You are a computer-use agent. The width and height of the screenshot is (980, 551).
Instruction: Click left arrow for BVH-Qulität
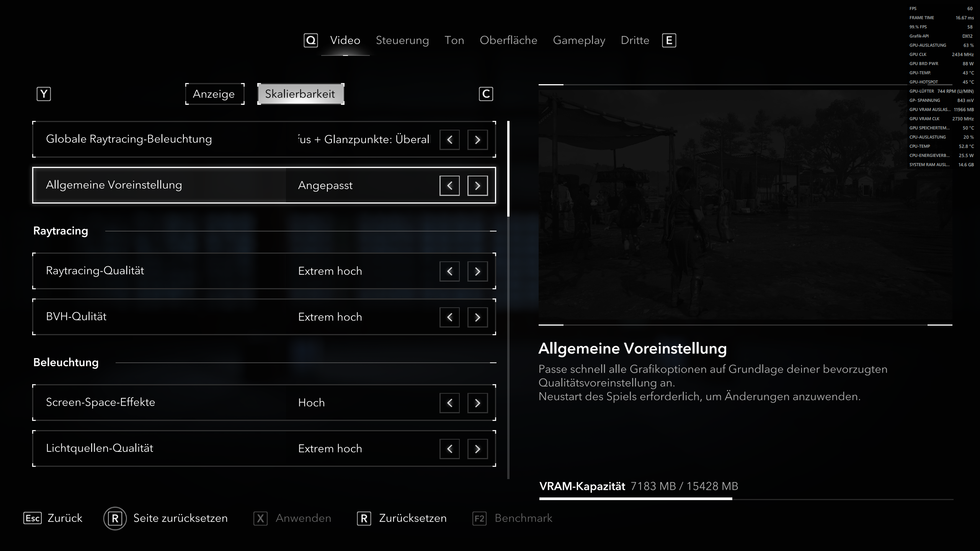(x=449, y=317)
